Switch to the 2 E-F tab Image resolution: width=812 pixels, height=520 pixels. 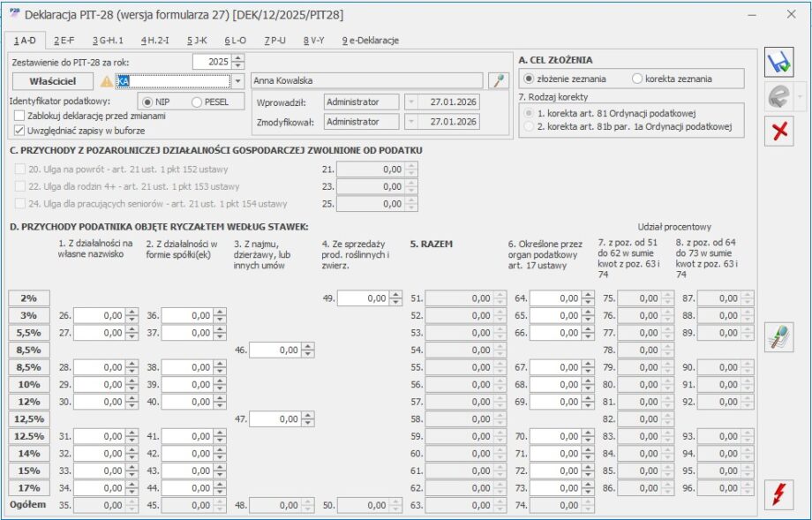[x=64, y=41]
